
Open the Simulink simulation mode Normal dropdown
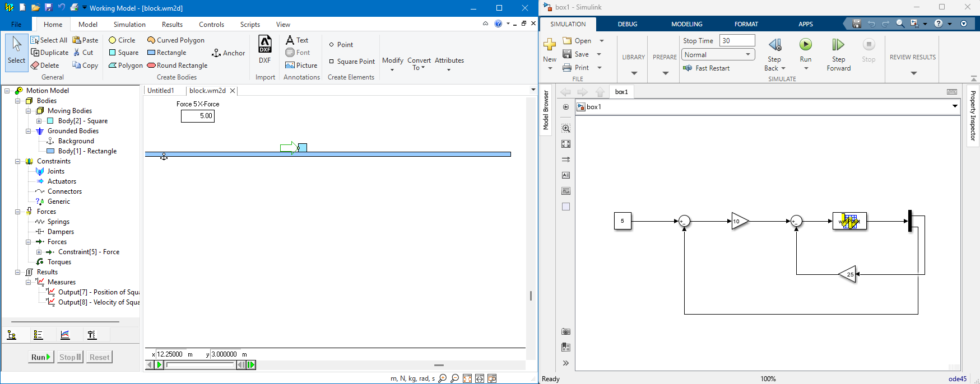(x=718, y=54)
